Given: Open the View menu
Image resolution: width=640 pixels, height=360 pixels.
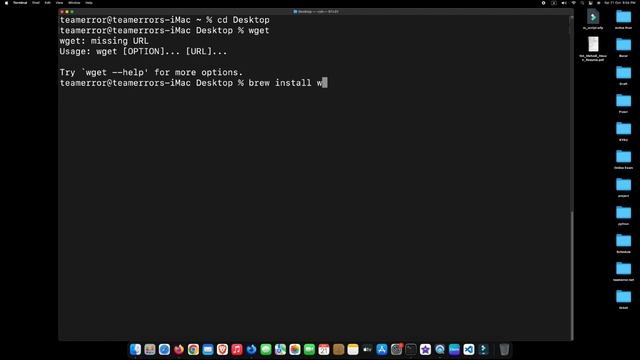Looking at the screenshot, I should tap(60, 3).
